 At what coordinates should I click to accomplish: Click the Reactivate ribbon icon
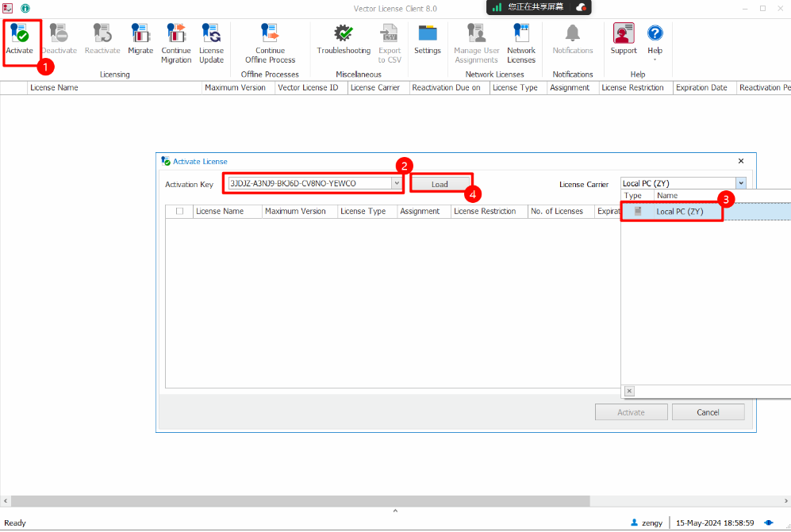(102, 34)
